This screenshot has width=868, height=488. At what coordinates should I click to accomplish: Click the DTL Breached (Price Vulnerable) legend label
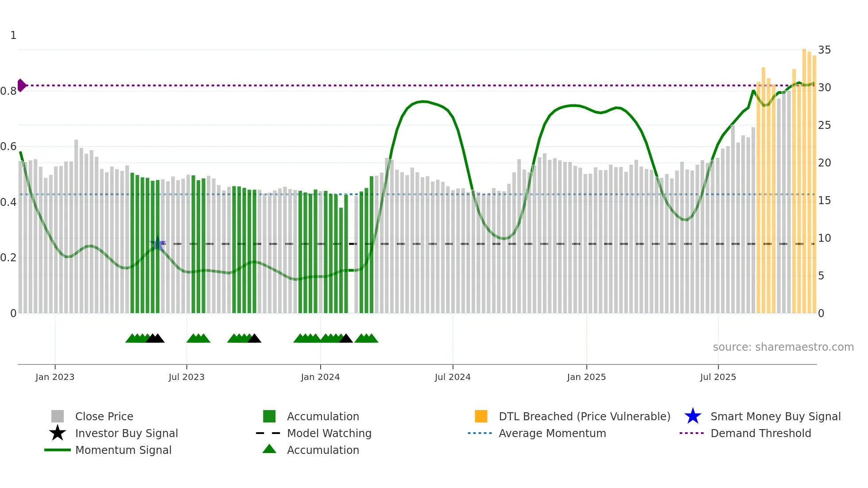[x=584, y=416]
